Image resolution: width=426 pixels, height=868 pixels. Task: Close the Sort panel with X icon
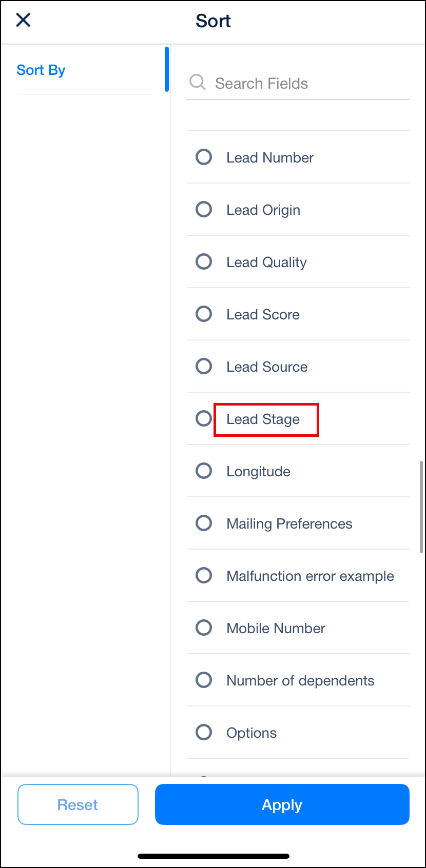coord(24,20)
